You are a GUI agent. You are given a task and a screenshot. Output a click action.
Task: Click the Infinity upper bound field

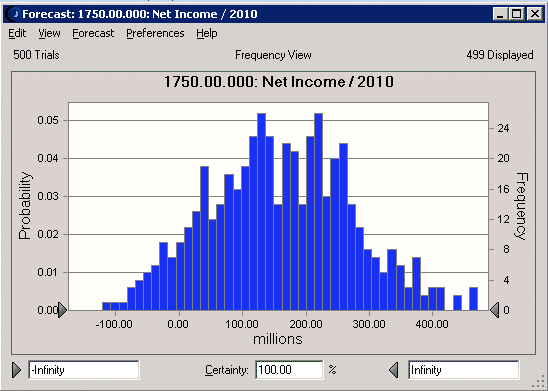(x=463, y=370)
